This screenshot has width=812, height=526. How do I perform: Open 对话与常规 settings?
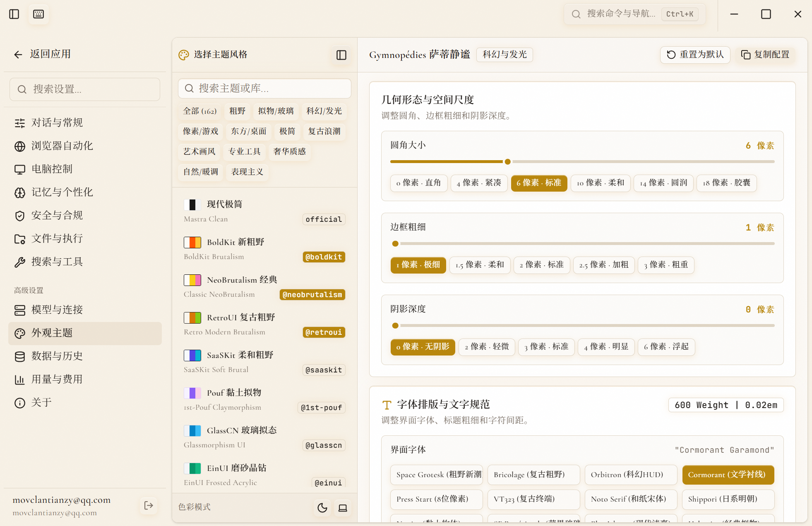pos(85,122)
